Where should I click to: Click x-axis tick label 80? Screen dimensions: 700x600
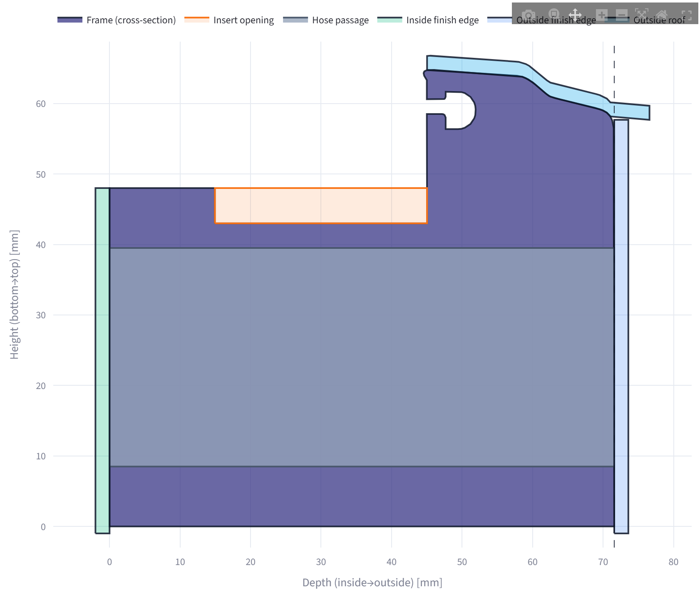[x=673, y=562]
